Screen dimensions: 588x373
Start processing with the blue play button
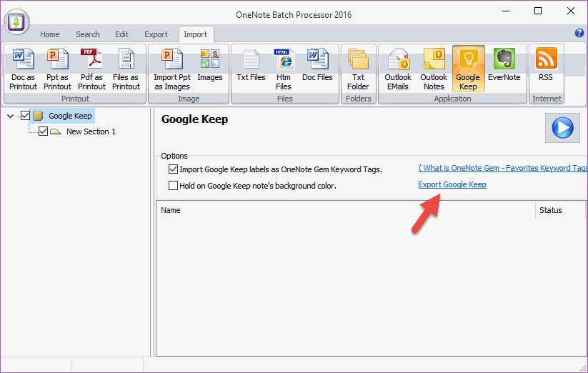click(x=562, y=128)
